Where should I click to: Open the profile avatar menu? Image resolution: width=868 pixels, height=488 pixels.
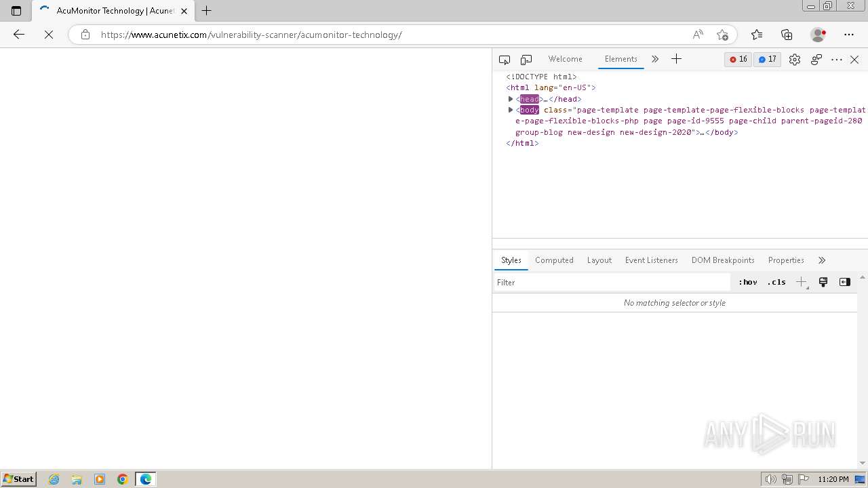click(x=818, y=35)
